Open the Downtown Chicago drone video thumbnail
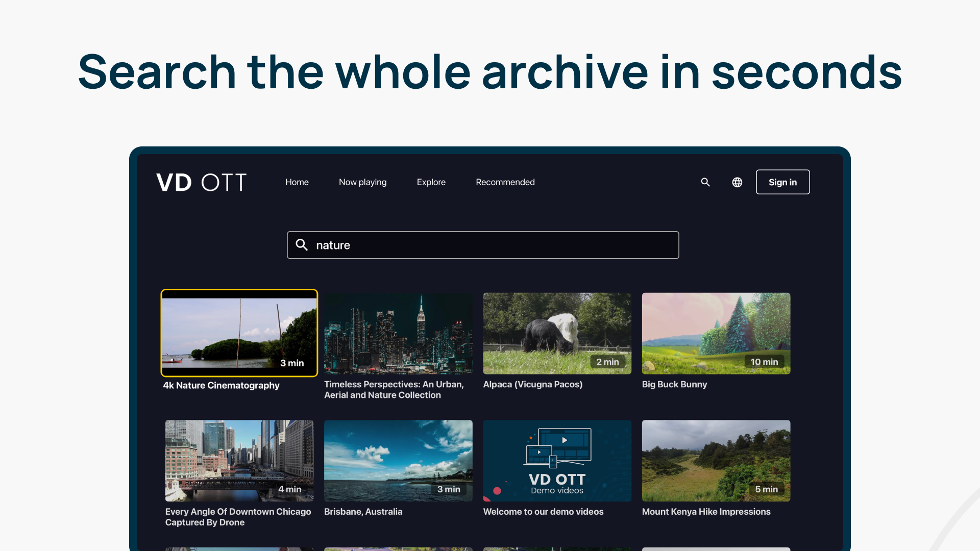Screen dimensions: 980x551 click(239, 461)
